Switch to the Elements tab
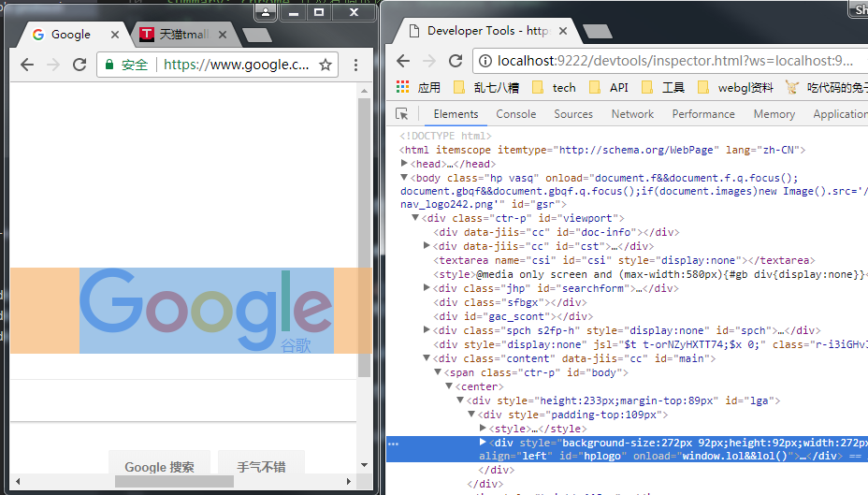 tap(456, 114)
